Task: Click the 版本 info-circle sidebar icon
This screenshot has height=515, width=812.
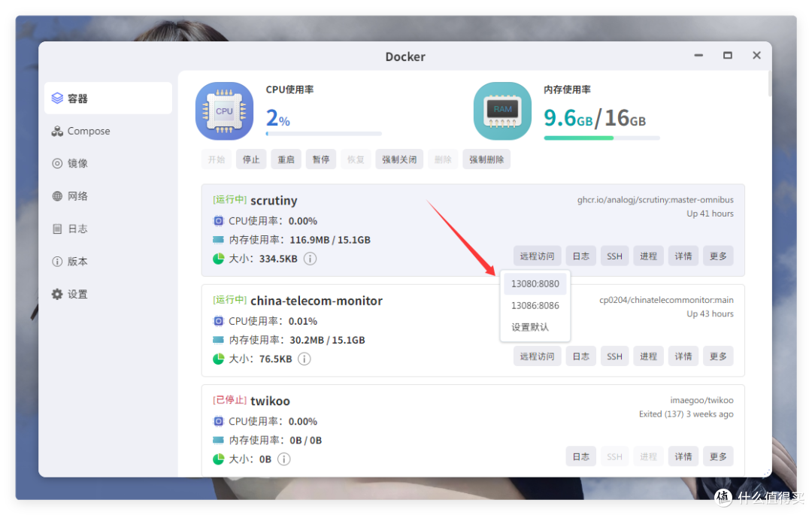Action: (57, 262)
